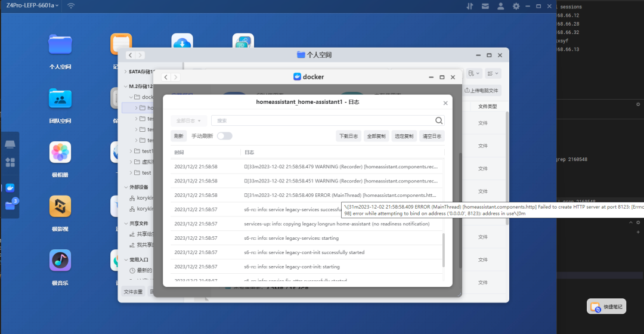This screenshot has height=334, width=644.
Task: Click the Wi-Fi icon beside device name
Action: [x=71, y=6]
